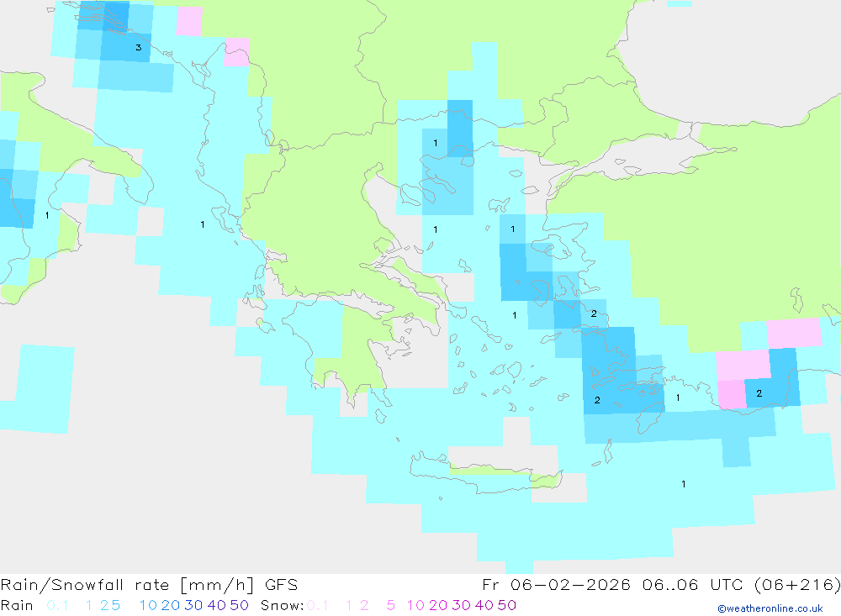Pick the 5 value in the Rain legend

pyautogui.click(x=115, y=605)
